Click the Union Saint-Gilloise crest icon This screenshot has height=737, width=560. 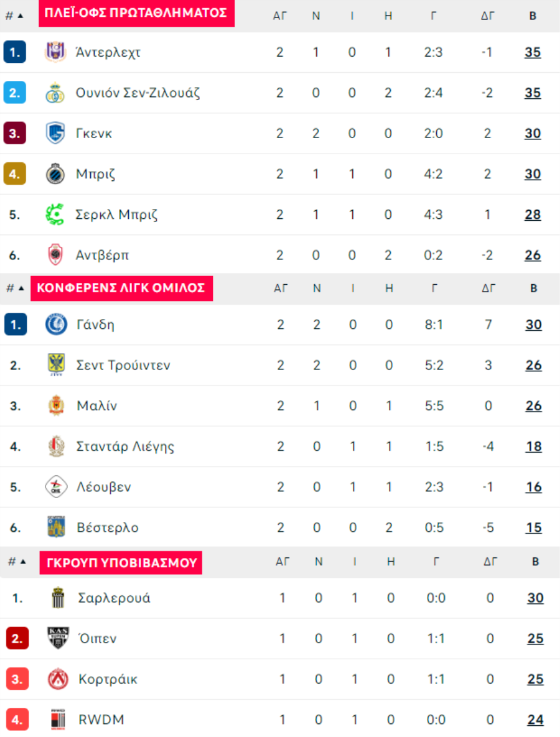point(55,93)
